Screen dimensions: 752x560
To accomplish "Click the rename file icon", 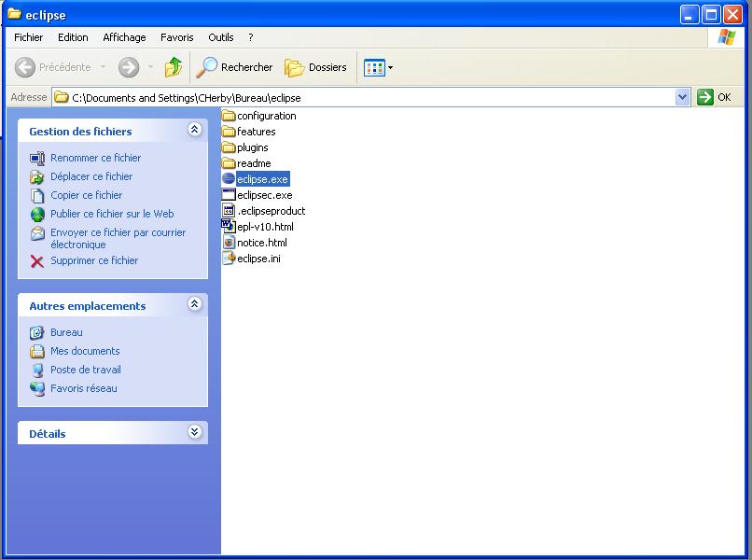I will (x=37, y=158).
